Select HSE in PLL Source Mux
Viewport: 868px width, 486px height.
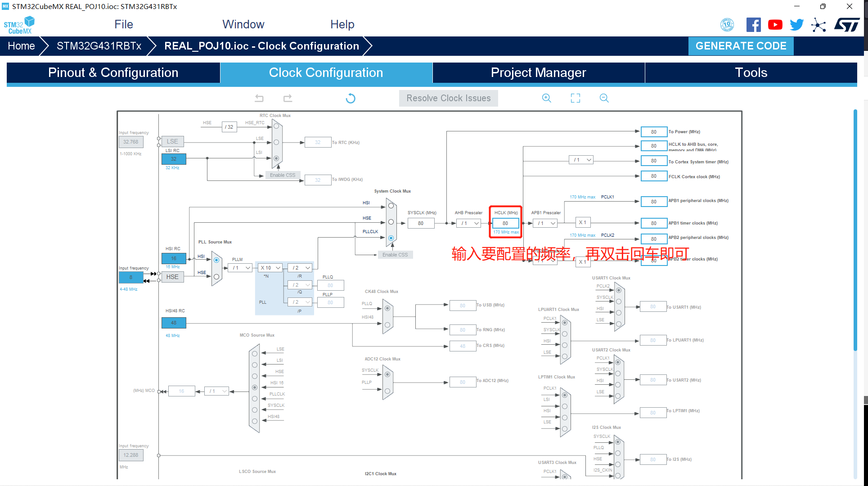pyautogui.click(x=216, y=277)
